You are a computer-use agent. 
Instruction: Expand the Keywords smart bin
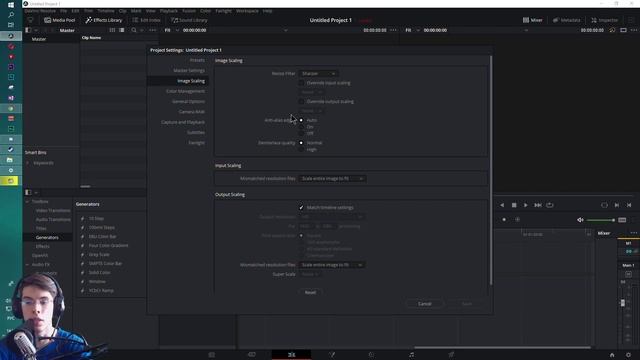pyautogui.click(x=28, y=163)
